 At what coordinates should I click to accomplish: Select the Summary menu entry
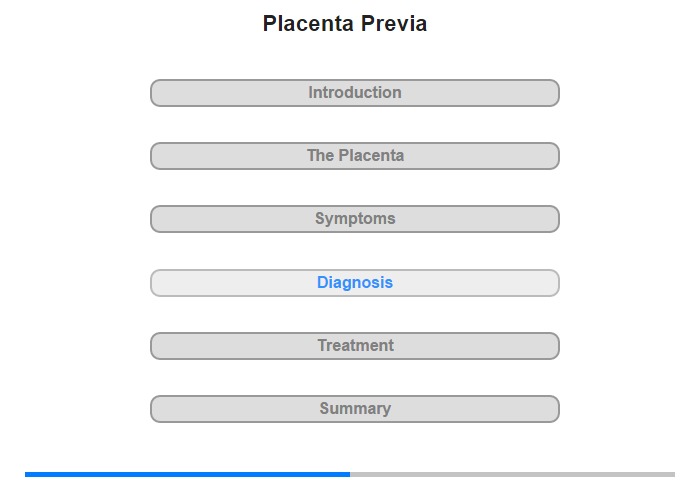[355, 409]
